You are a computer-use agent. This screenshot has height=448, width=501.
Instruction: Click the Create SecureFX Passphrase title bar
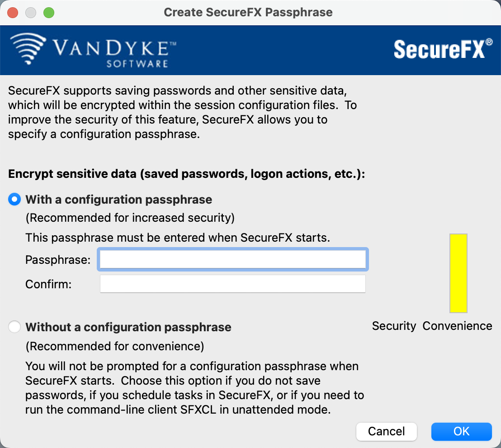248,13
